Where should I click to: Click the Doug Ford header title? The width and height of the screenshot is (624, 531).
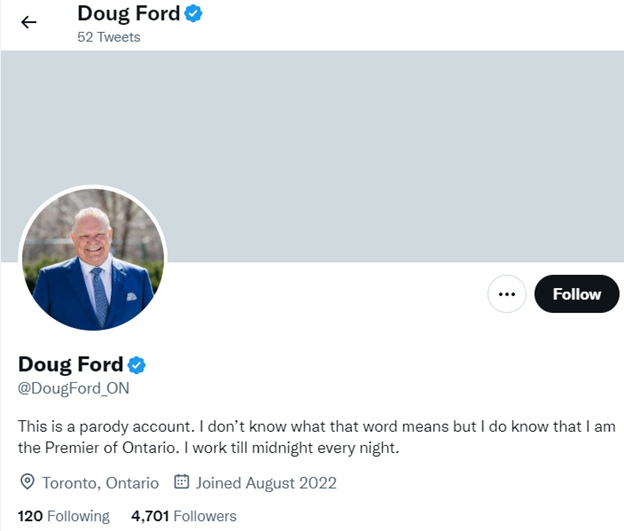(x=129, y=14)
